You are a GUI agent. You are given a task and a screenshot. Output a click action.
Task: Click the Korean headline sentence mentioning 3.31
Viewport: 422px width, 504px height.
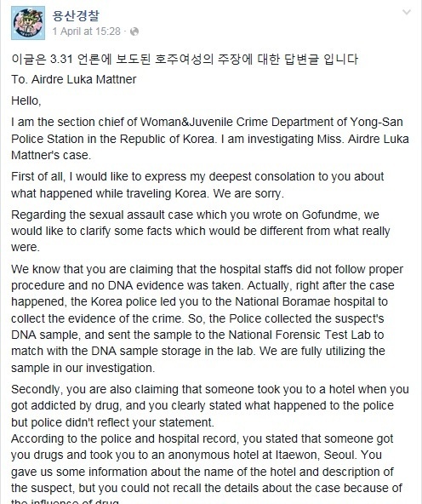point(185,59)
